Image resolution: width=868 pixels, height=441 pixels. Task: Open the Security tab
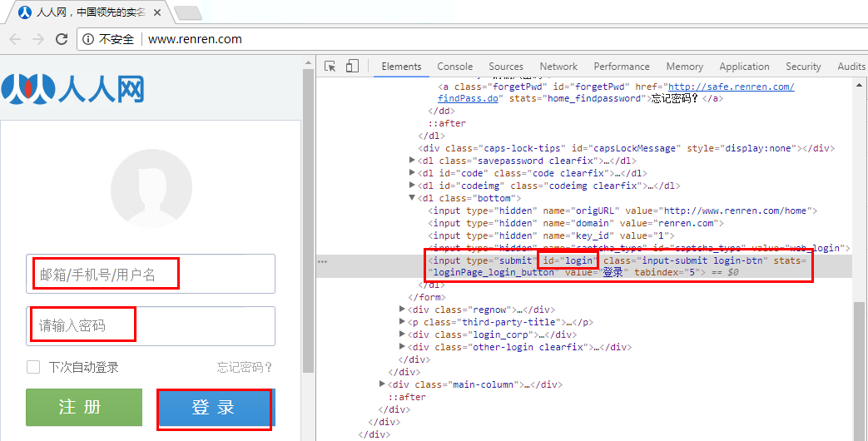803,67
